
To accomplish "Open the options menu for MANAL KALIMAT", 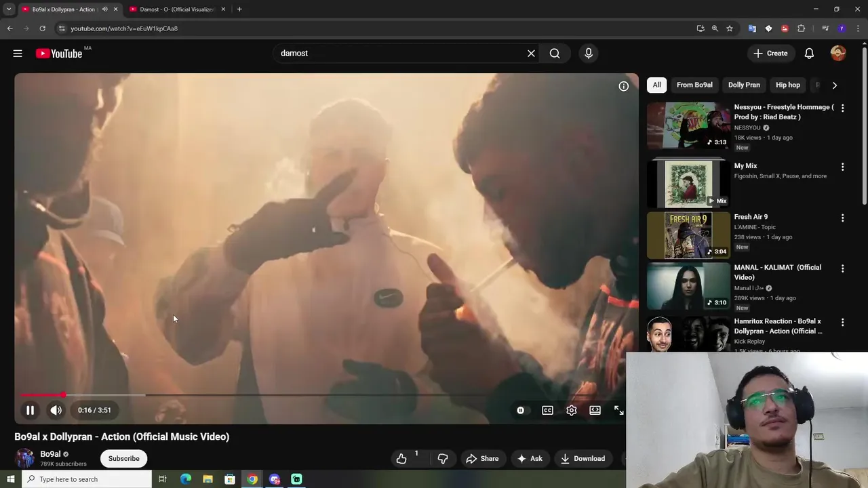I will coord(842,268).
